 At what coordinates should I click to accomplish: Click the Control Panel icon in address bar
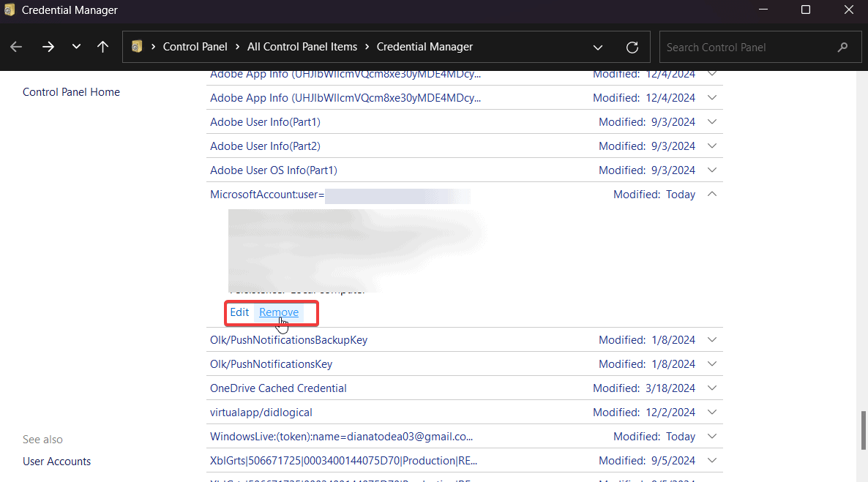pos(137,47)
